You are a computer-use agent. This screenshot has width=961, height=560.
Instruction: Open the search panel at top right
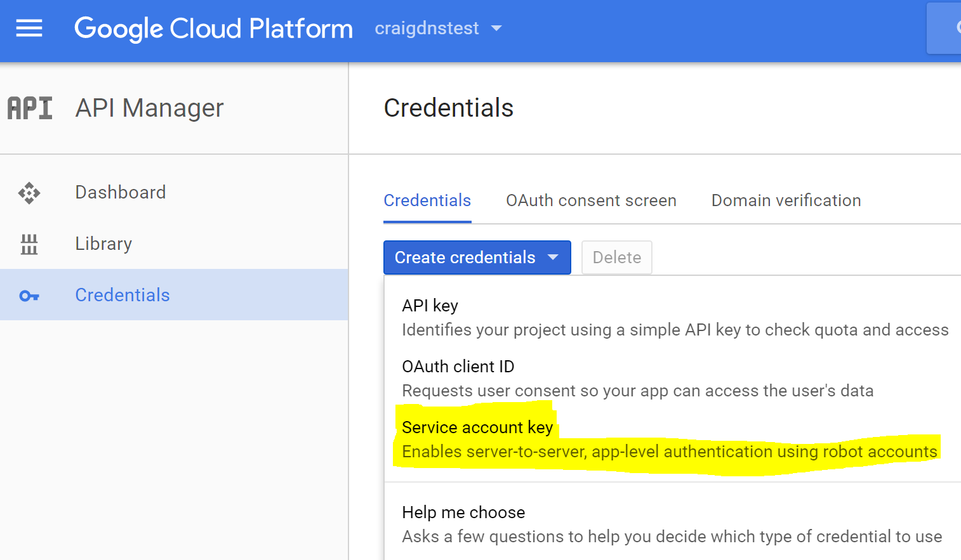pos(946,28)
